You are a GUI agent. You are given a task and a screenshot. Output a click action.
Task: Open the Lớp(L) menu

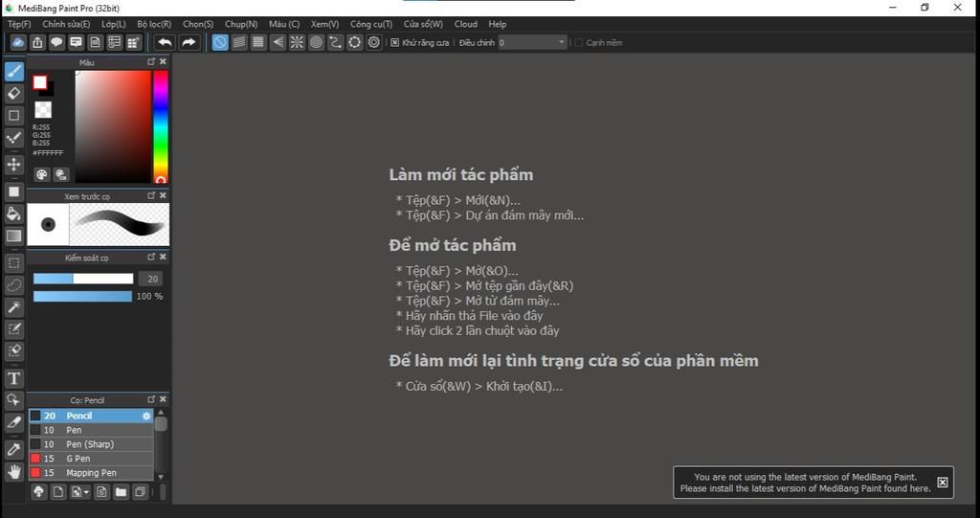[x=114, y=24]
